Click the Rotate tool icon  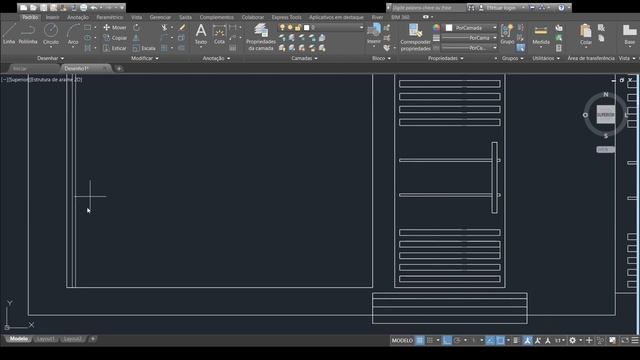[136, 27]
